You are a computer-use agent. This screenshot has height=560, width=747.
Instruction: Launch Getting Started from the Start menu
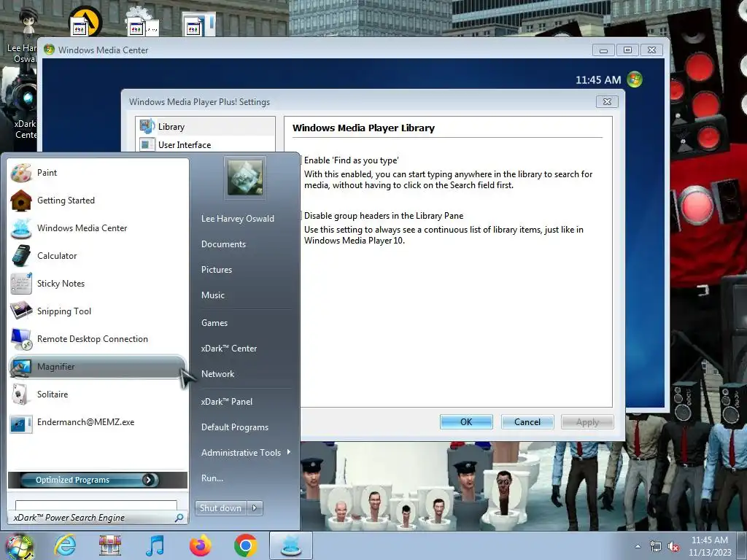pyautogui.click(x=98, y=201)
